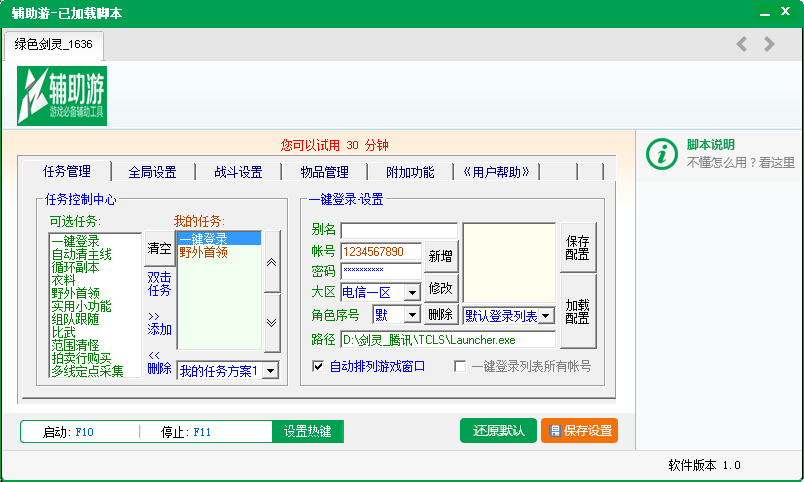Open the 物品管理 tab
The height and width of the screenshot is (482, 804).
[x=325, y=172]
